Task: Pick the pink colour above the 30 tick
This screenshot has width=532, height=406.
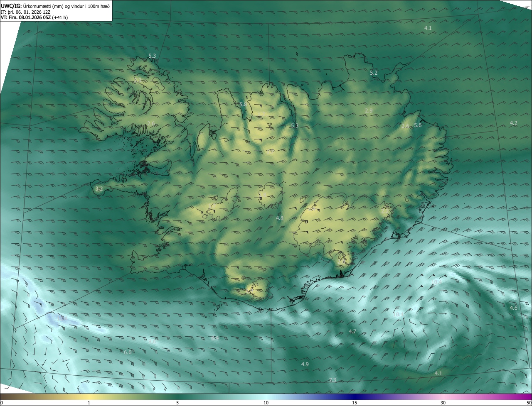Action: tap(443, 396)
